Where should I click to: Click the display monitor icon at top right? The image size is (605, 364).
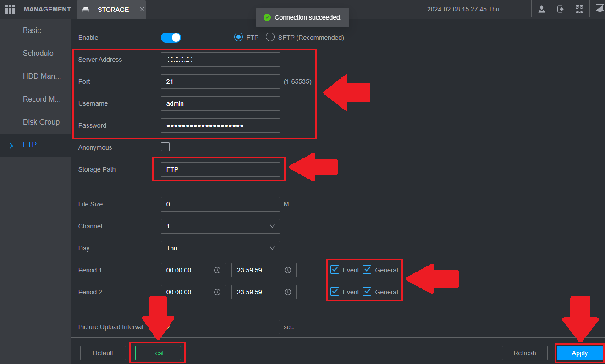tap(600, 8)
